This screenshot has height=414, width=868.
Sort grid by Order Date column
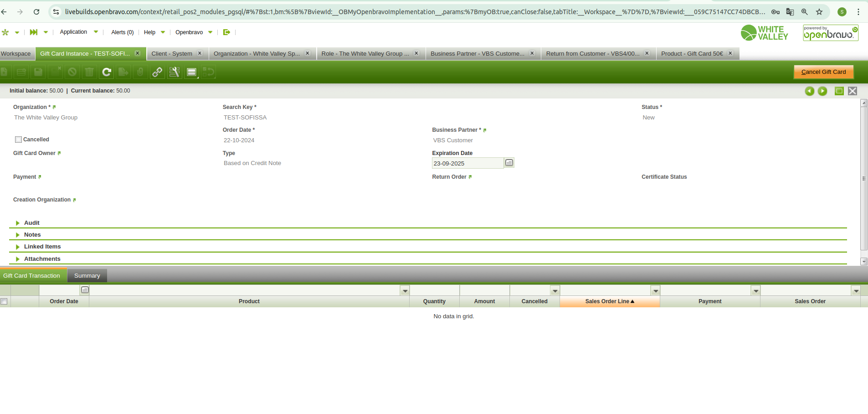(x=64, y=301)
